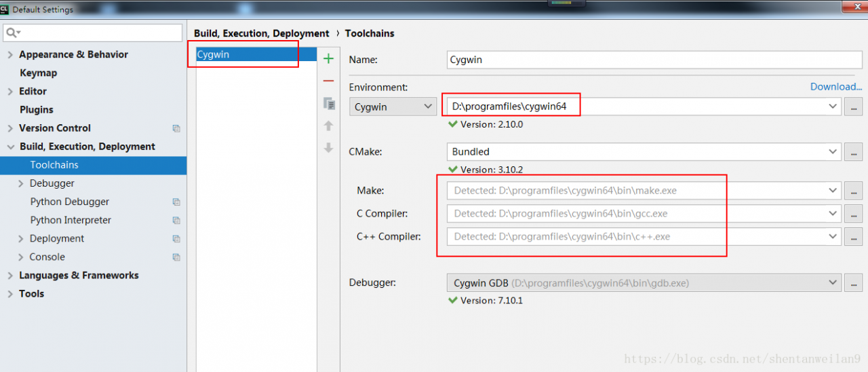Click the 'Version: 3.10.2' text

[492, 170]
